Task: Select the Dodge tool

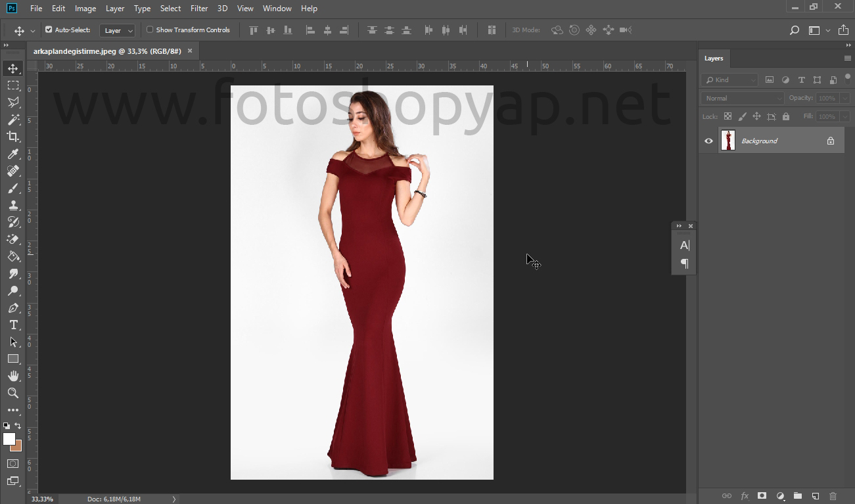Action: (x=12, y=290)
